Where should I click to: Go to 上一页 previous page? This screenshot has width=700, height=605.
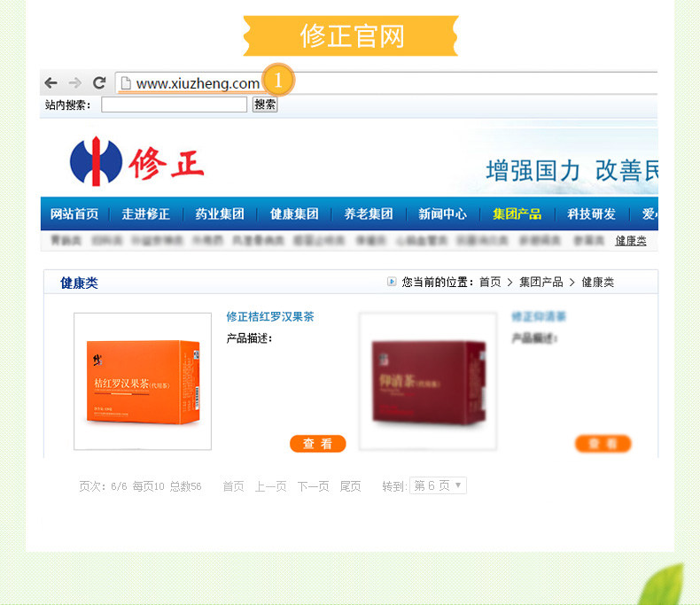pyautogui.click(x=270, y=486)
